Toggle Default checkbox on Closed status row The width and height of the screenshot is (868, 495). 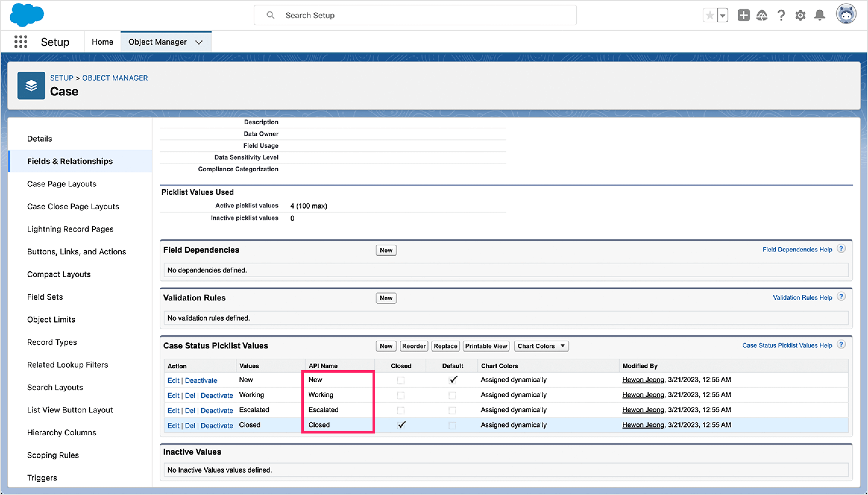pyautogui.click(x=452, y=425)
